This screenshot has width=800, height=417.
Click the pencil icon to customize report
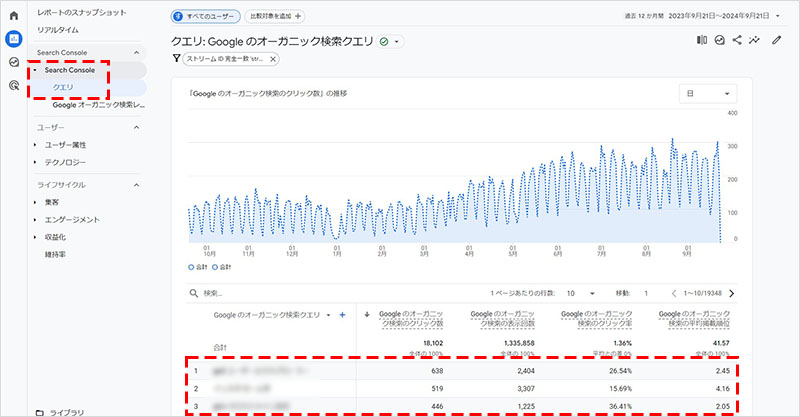click(x=775, y=41)
